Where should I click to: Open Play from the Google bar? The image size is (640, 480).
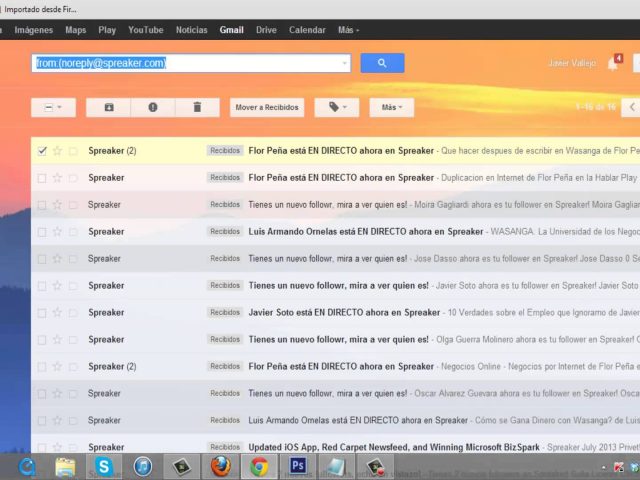107,30
